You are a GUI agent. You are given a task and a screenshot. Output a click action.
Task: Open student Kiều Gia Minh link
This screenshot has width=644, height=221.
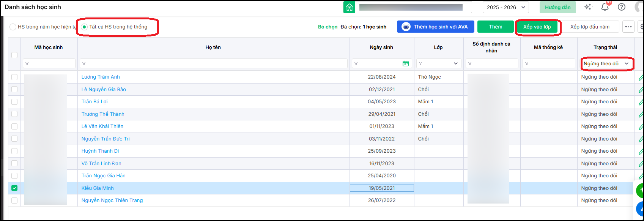[x=98, y=188]
